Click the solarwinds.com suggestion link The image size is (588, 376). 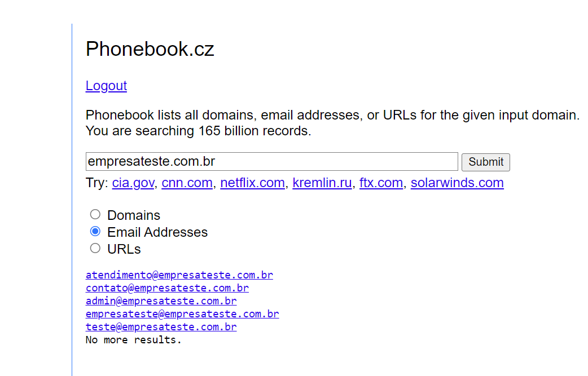457,183
